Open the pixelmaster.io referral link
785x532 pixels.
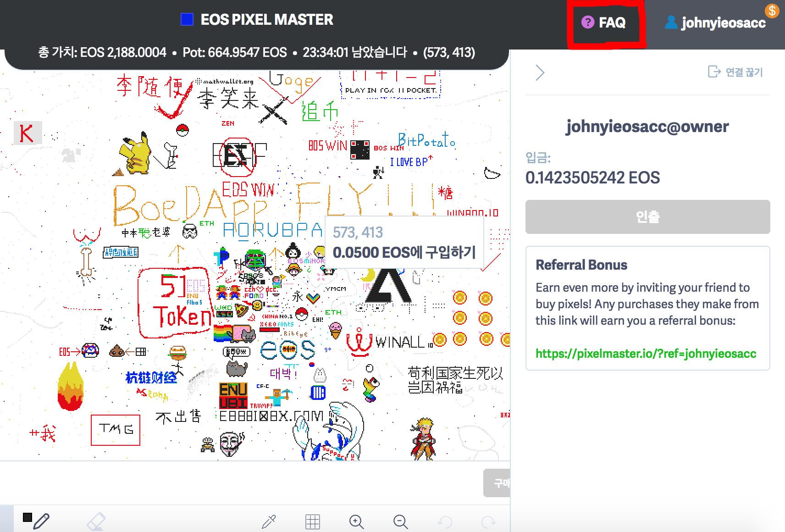tap(646, 354)
